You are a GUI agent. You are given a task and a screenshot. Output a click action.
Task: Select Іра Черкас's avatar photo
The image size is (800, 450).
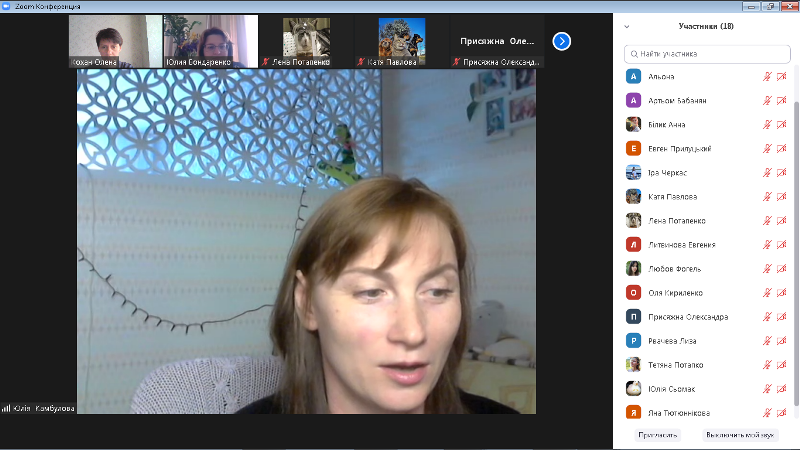pyautogui.click(x=633, y=172)
